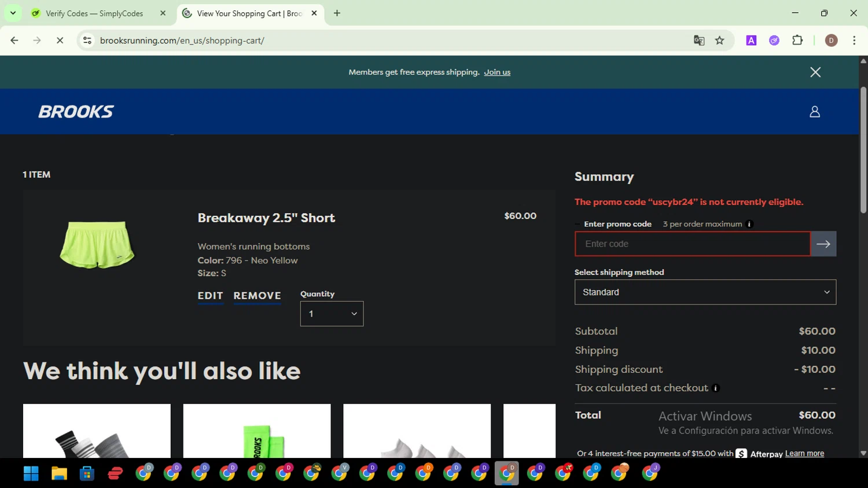Click the Enter code promo field
This screenshot has height=488, width=868.
(x=693, y=244)
